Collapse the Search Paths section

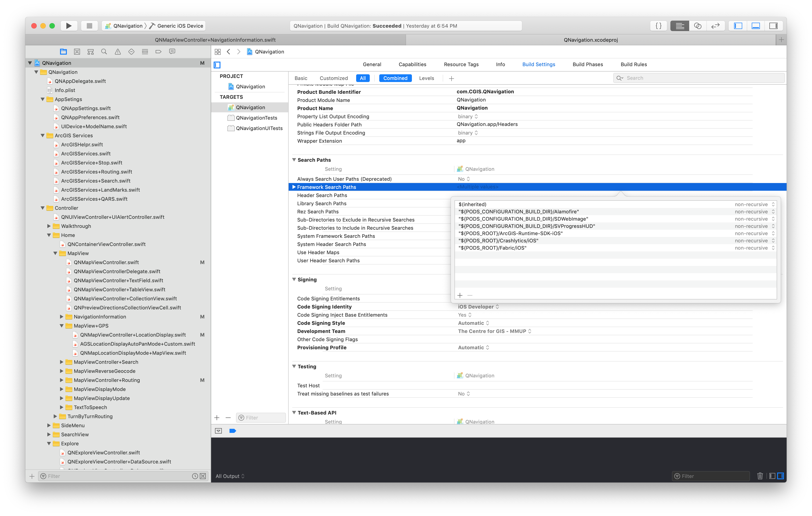(x=294, y=160)
